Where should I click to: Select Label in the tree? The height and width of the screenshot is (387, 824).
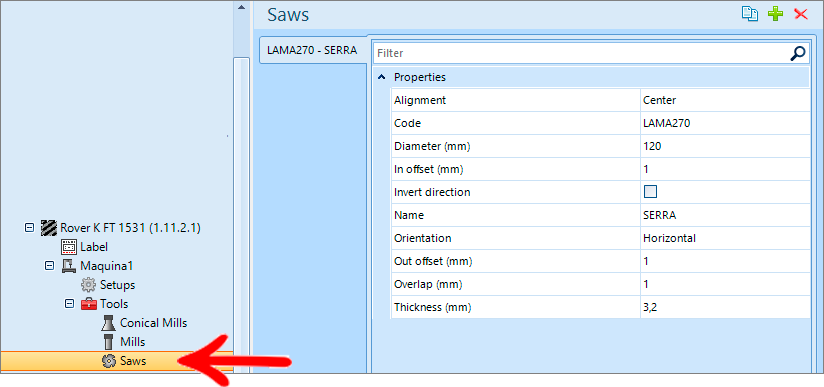[94, 247]
